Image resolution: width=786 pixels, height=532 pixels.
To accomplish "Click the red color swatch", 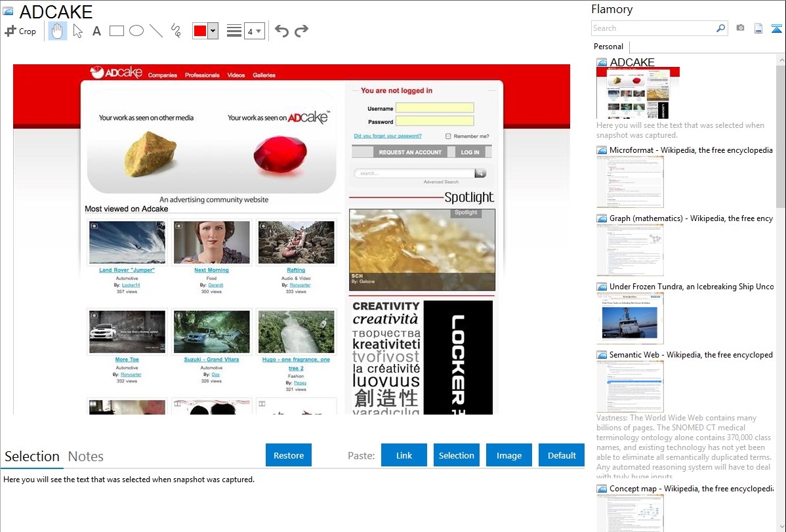I will pyautogui.click(x=200, y=31).
